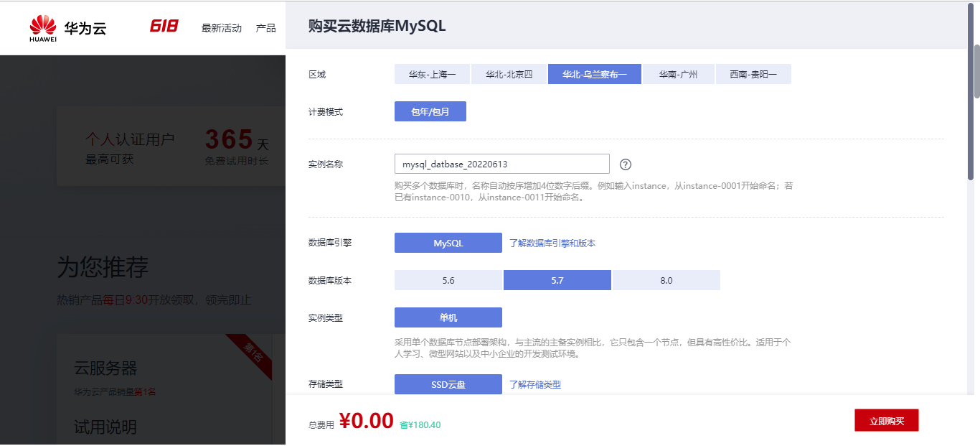This screenshot has width=980, height=446.
Task: Click the 立即购买 button
Action: [x=886, y=421]
